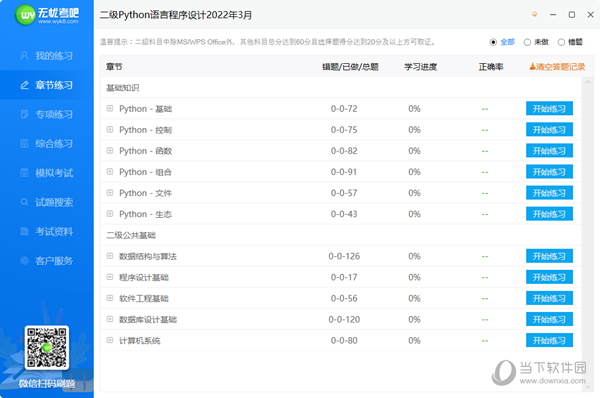
Task: Click the 0-0-126 count cell
Action: pos(344,256)
